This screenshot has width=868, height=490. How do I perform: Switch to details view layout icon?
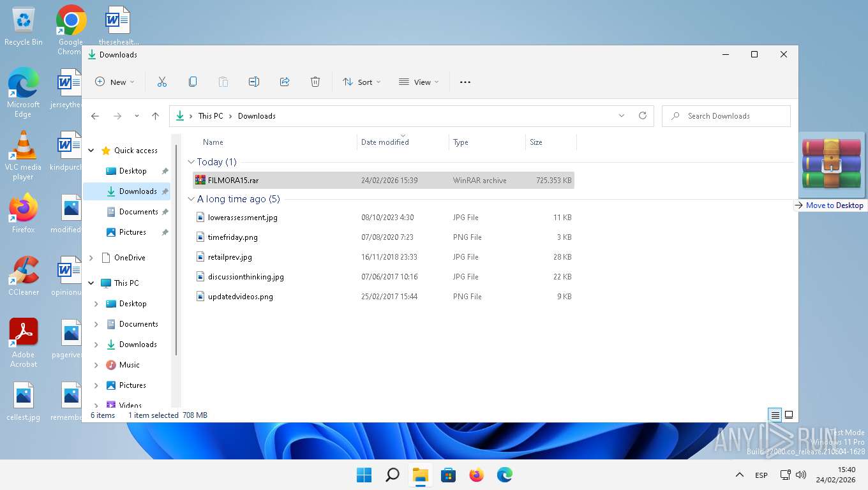[x=775, y=415]
